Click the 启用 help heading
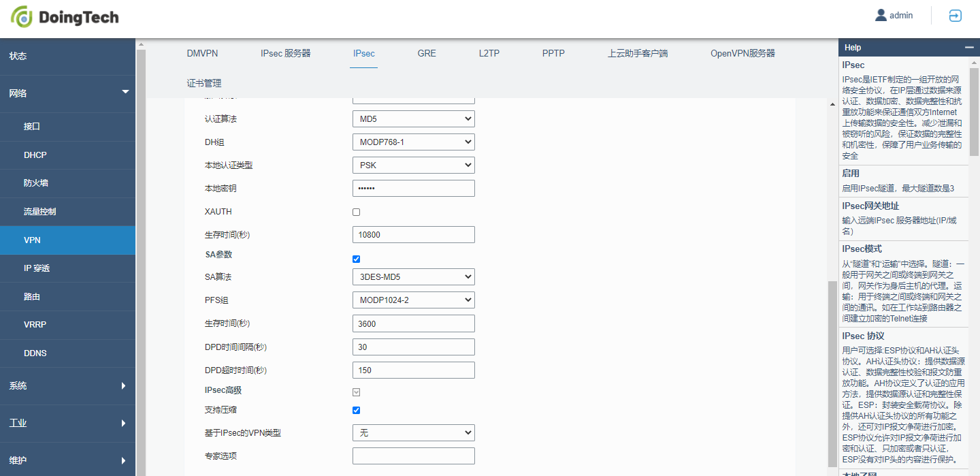Image resolution: width=980 pixels, height=476 pixels. point(851,173)
